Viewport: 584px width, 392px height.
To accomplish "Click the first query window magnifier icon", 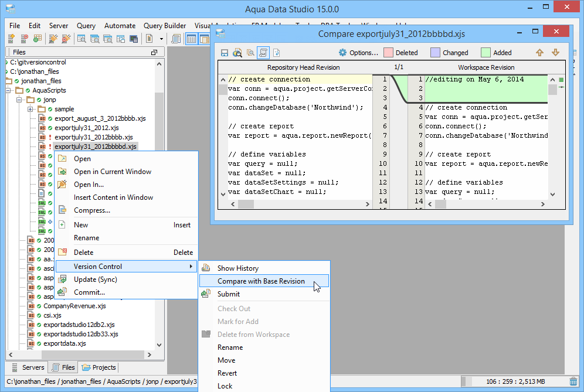I will pyautogui.click(x=82, y=38).
